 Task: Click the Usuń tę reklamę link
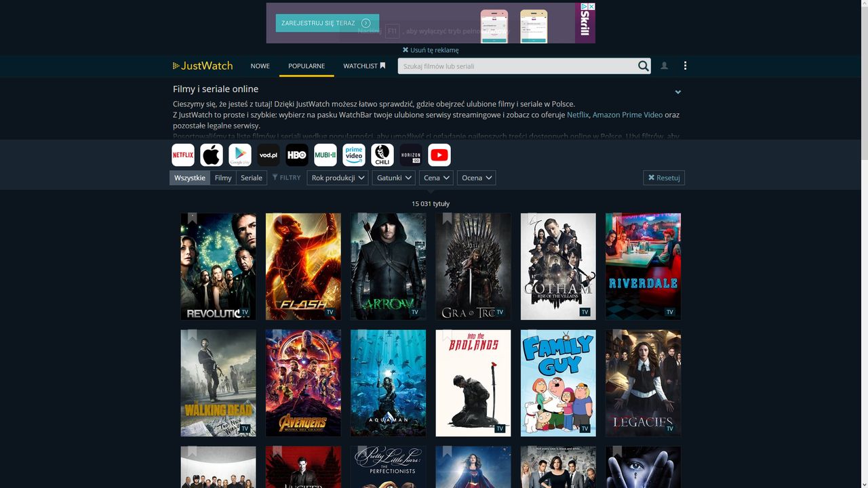[431, 50]
